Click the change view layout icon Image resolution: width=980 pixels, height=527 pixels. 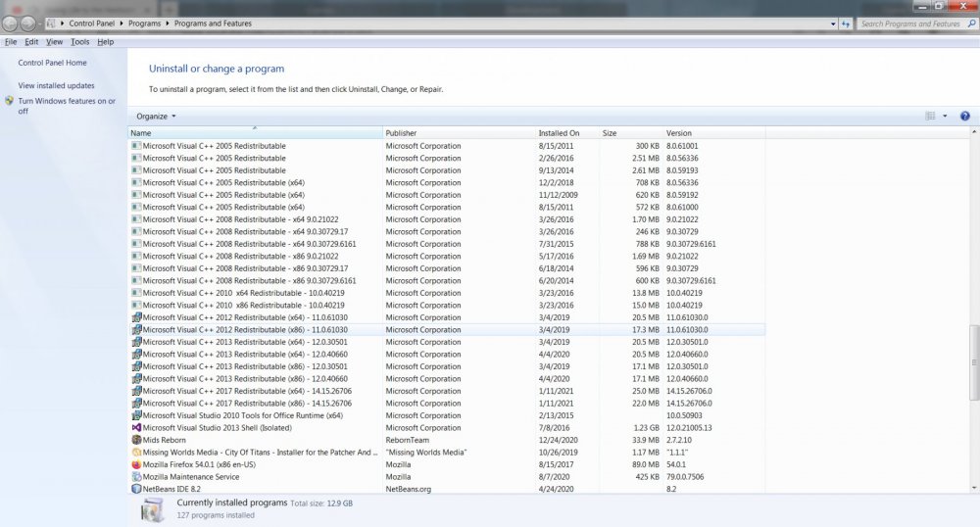pos(930,117)
